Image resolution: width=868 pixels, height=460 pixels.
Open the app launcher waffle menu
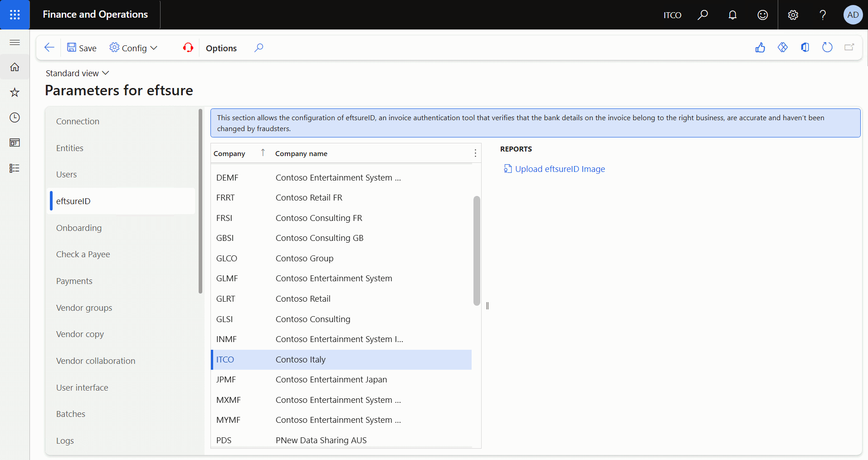15,15
